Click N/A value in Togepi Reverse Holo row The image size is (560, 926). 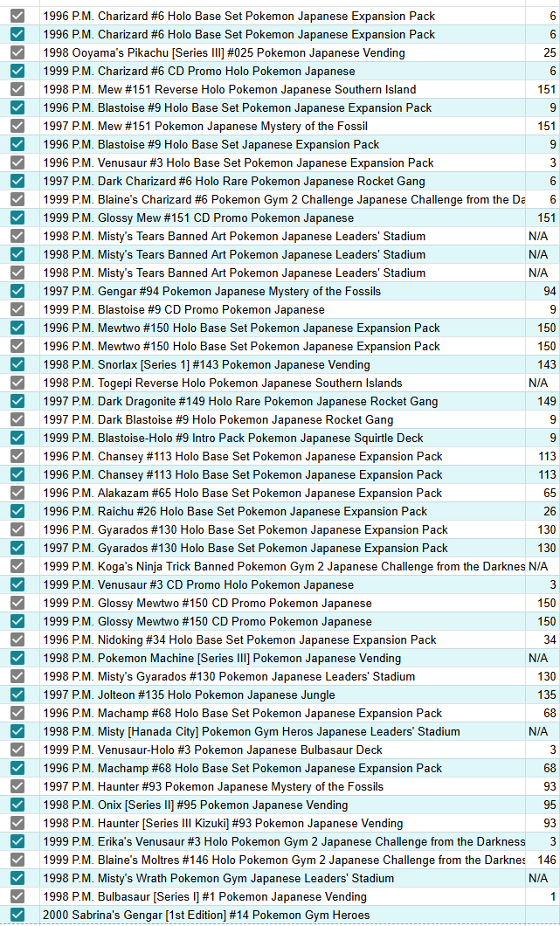click(x=538, y=383)
